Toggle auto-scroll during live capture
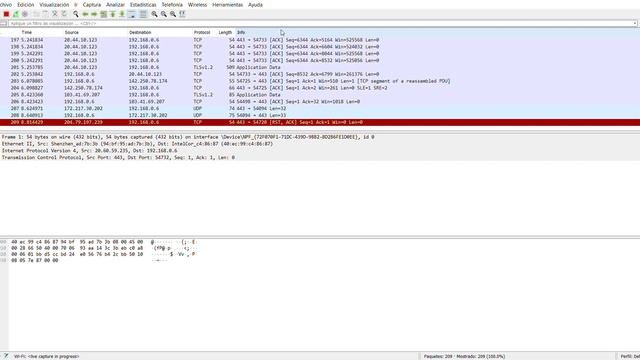 tap(132, 14)
